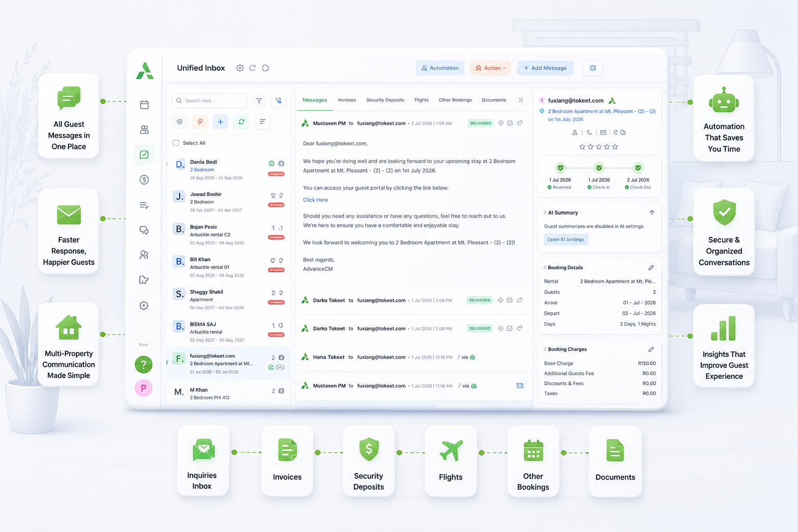The image size is (798, 532).
Task: Rate guest with the fifth star
Action: pos(615,147)
